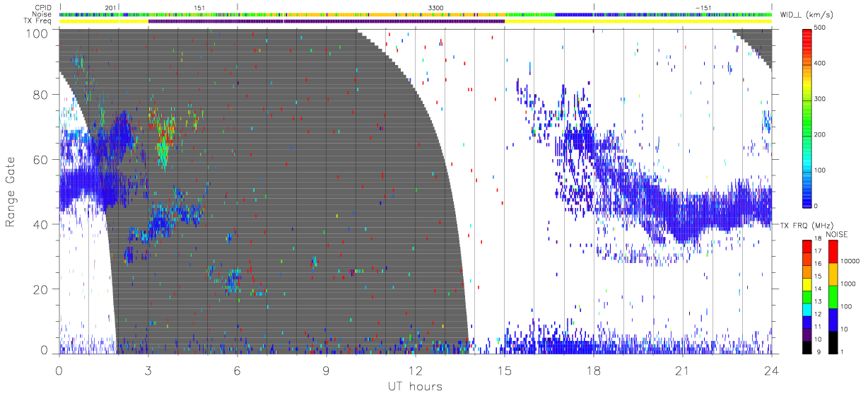Click the 10000 label on NOISE legend

pos(849,262)
